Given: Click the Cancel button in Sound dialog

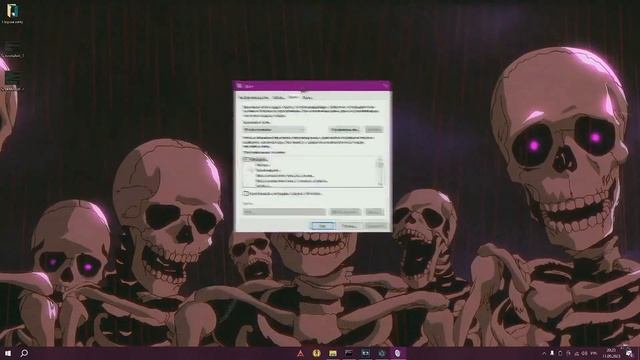Looking at the screenshot, I should click(349, 226).
